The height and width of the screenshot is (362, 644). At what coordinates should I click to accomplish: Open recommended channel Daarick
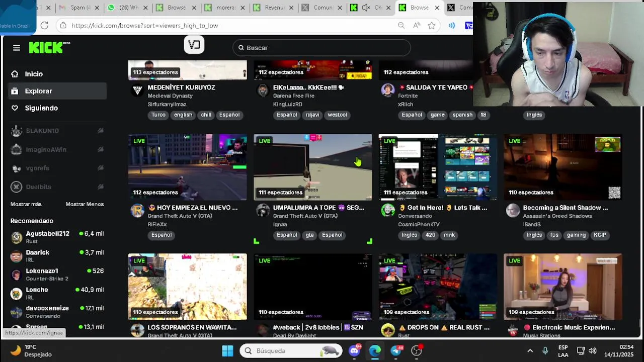(57, 256)
